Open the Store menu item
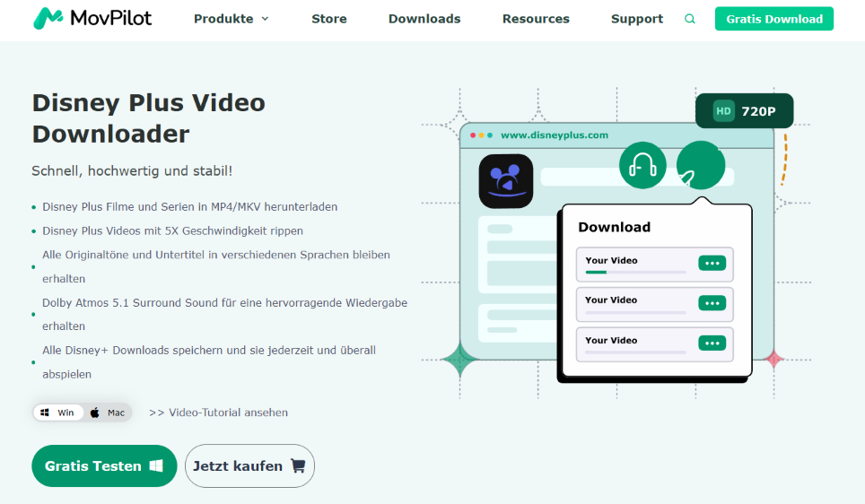This screenshot has width=865, height=504. point(328,19)
